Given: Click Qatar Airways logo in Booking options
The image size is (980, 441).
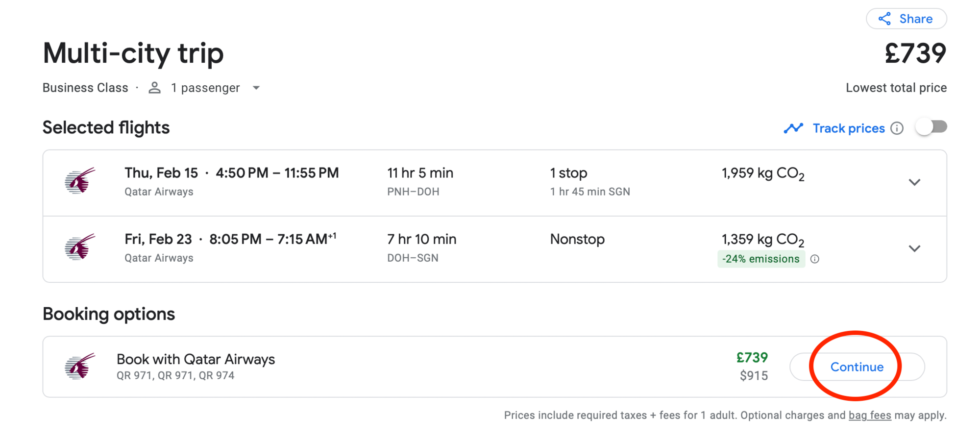Looking at the screenshot, I should pyautogui.click(x=80, y=367).
